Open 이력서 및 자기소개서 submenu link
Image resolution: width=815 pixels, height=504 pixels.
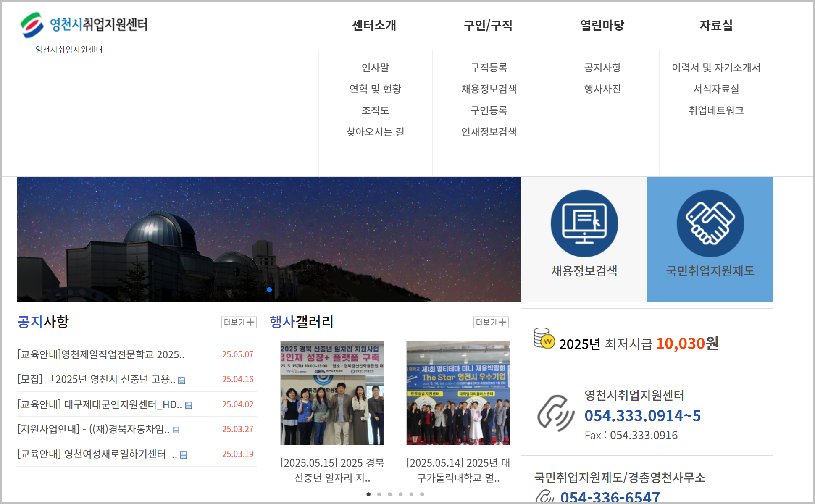[716, 68]
